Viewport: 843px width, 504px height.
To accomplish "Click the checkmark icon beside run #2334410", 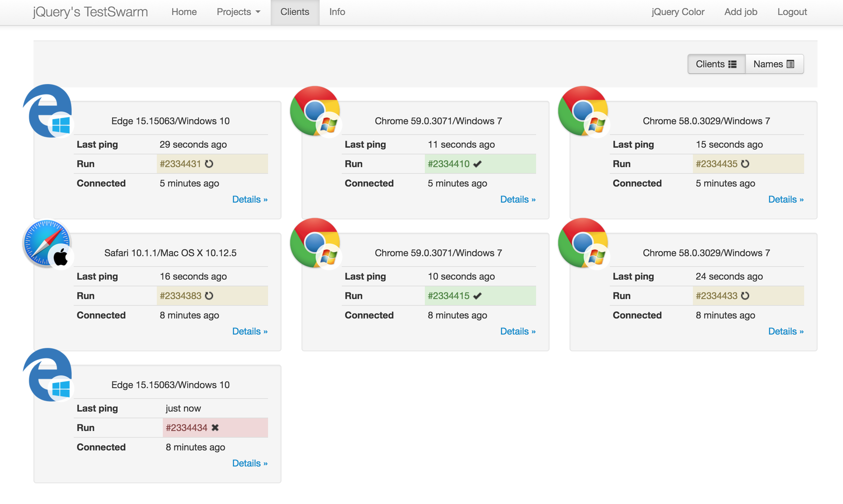I will click(477, 164).
